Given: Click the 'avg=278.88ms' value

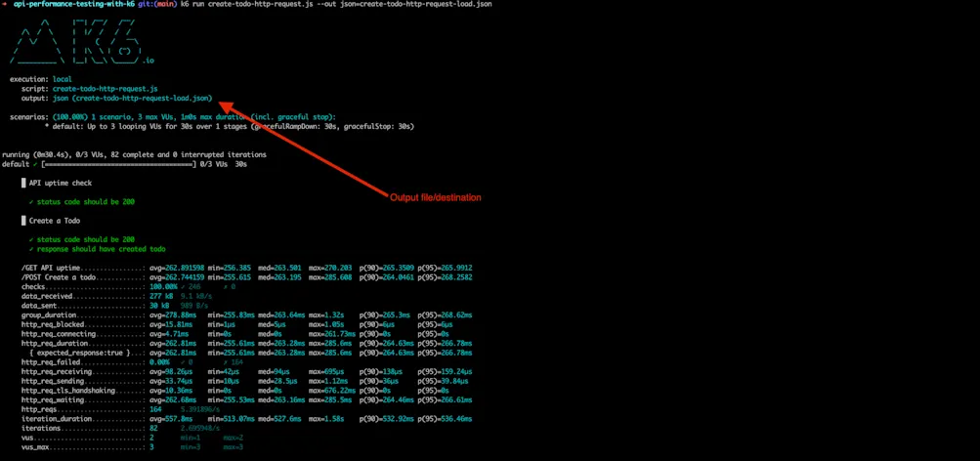Looking at the screenshot, I should pos(171,314).
